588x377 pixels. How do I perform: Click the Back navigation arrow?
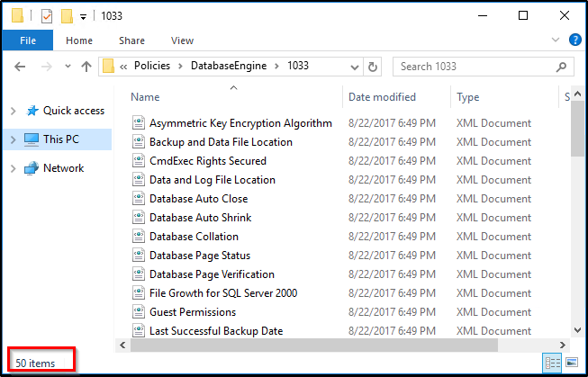[20, 67]
